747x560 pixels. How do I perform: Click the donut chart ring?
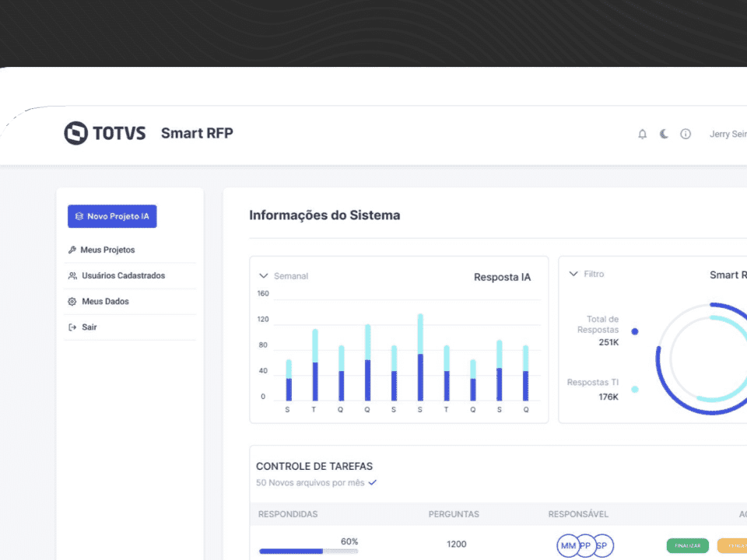click(701, 358)
